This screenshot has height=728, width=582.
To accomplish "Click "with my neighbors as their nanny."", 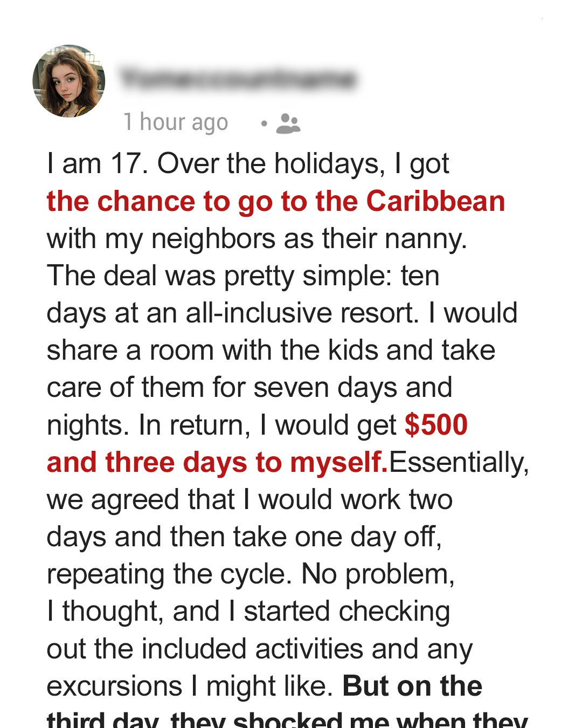I will click(257, 238).
